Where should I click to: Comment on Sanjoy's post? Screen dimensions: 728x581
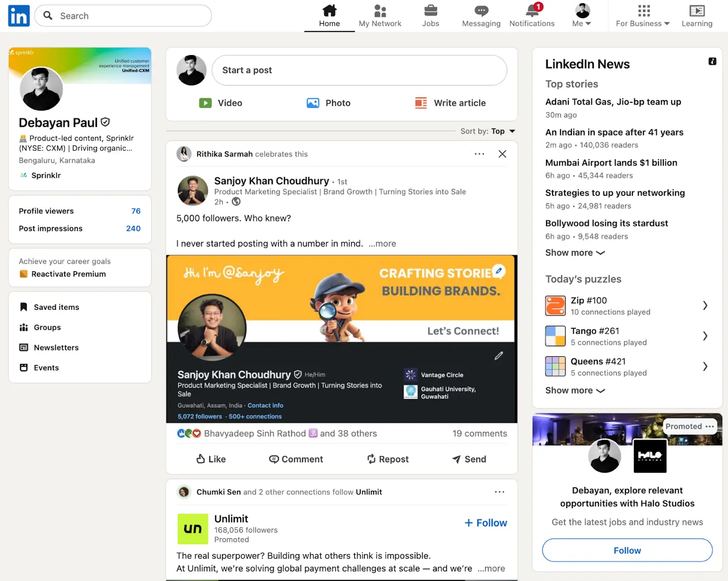tap(296, 459)
